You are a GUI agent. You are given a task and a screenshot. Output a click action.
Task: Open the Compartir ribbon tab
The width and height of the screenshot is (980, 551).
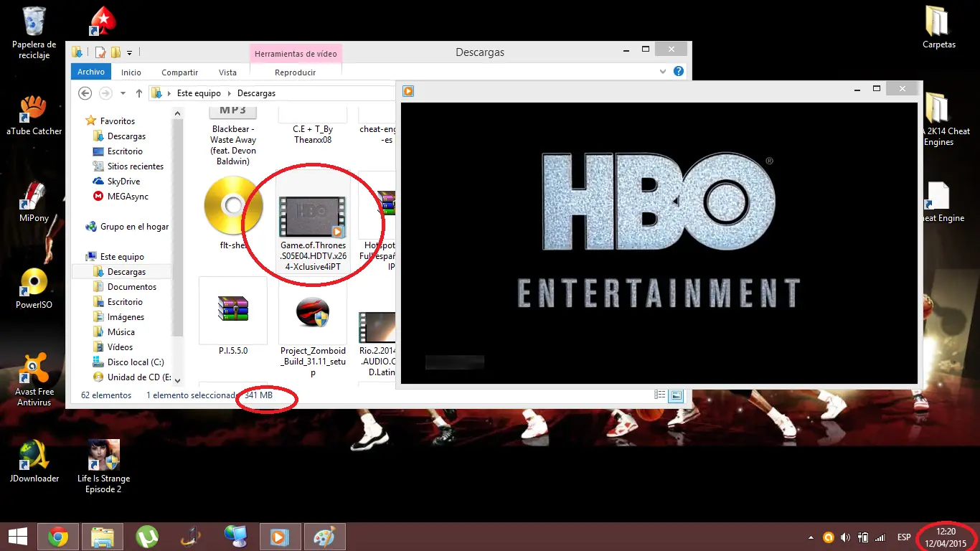pyautogui.click(x=179, y=72)
